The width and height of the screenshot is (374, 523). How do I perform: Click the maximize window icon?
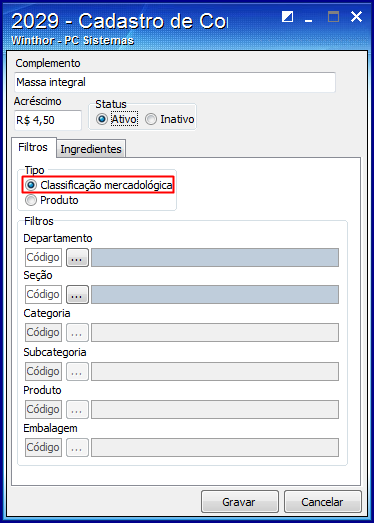click(x=333, y=16)
